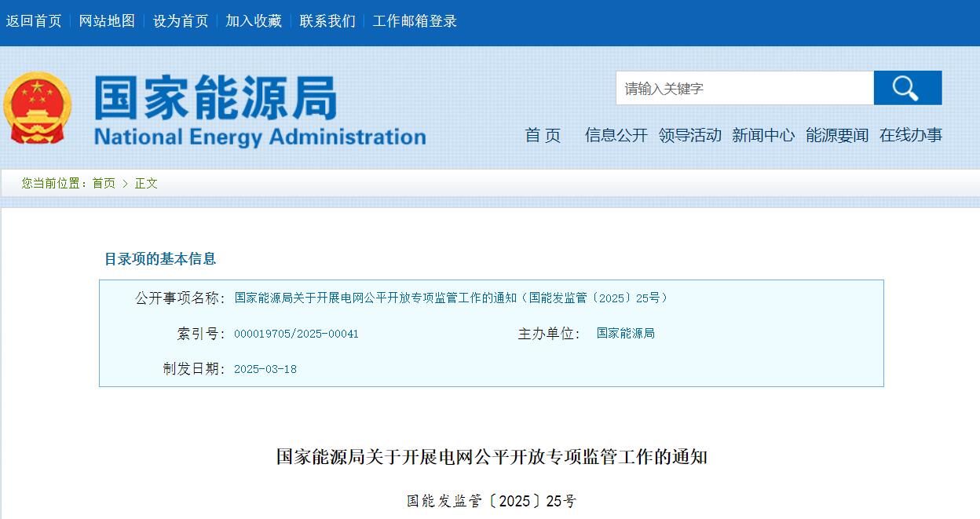Open the 首页 navigation menu item
Viewport: 980px width, 519px height.
[543, 135]
